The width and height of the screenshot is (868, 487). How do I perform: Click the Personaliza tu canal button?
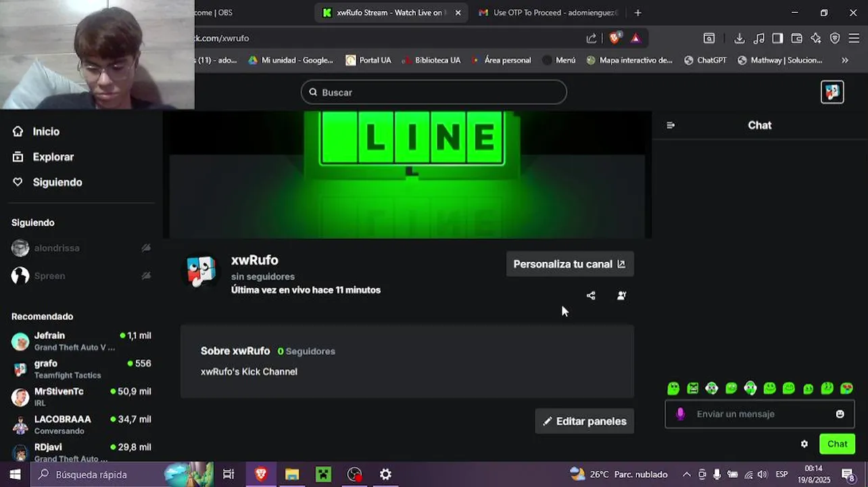[x=570, y=264]
